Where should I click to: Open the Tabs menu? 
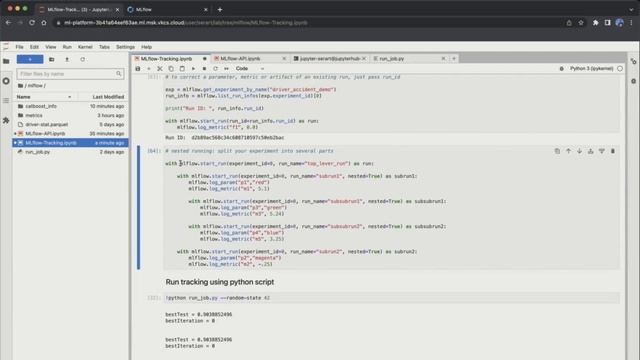pos(104,47)
